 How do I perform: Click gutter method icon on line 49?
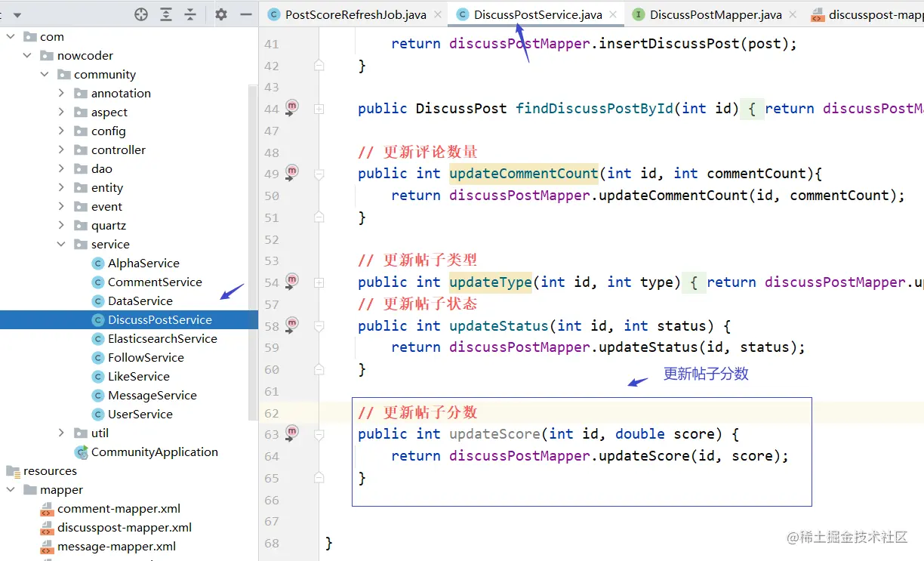[x=291, y=172]
